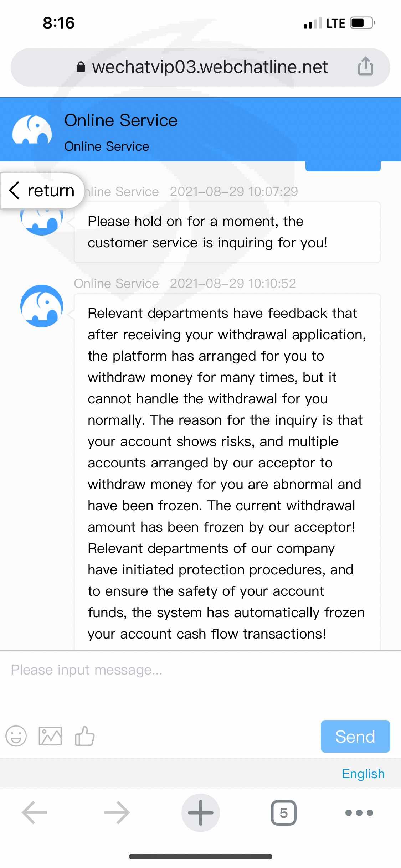Go back with browser back arrow
401x868 pixels.
click(35, 813)
